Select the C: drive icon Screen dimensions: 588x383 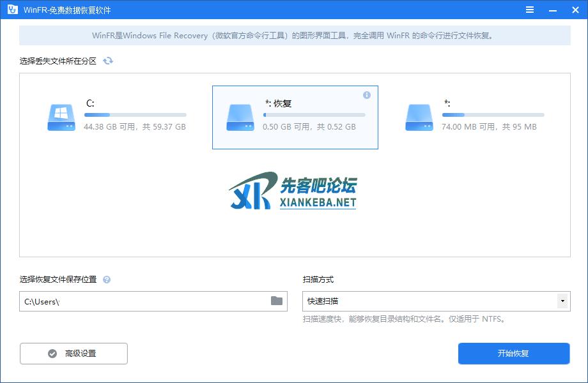(x=61, y=117)
